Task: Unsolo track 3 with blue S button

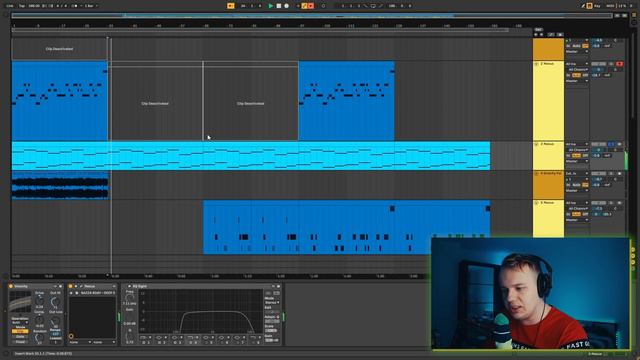Action: click(x=611, y=144)
